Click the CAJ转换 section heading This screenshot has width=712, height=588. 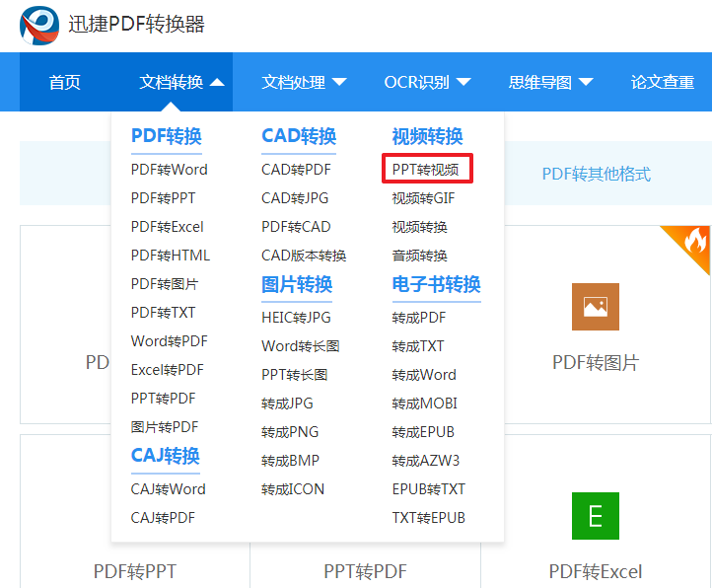pyautogui.click(x=166, y=456)
